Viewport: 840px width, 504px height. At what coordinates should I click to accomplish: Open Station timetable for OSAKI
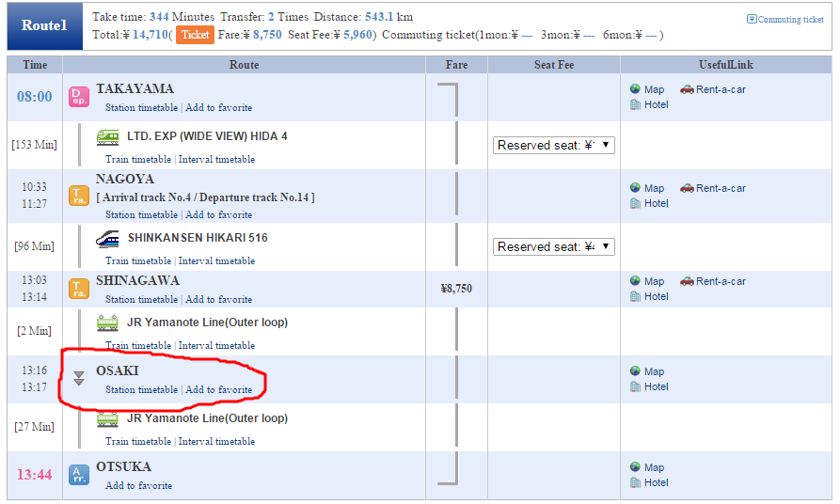141,390
